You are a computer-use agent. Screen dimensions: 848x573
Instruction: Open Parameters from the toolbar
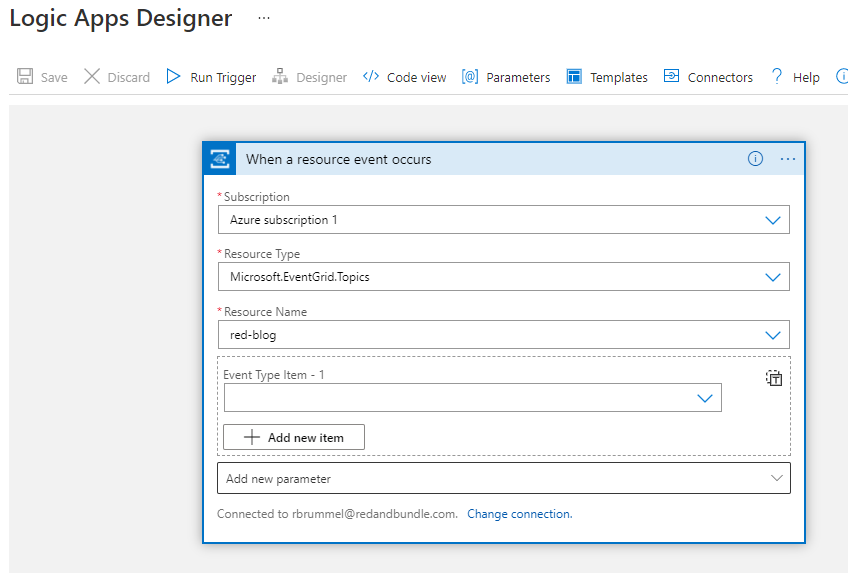[506, 77]
